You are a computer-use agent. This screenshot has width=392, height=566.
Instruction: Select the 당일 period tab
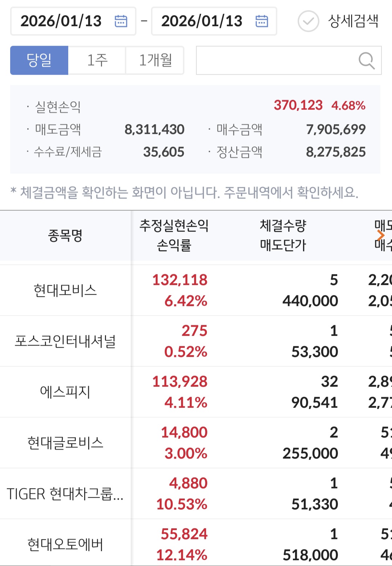click(x=39, y=60)
